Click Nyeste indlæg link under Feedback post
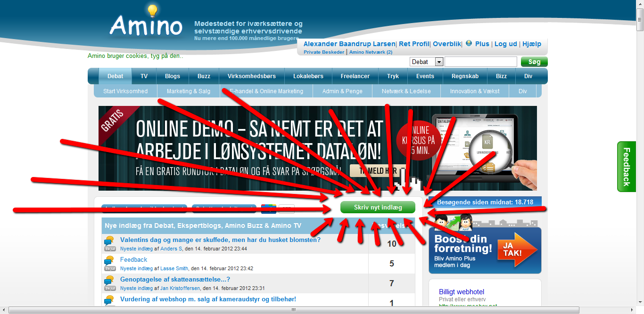Image resolution: width=644 pixels, height=314 pixels. coord(136,268)
